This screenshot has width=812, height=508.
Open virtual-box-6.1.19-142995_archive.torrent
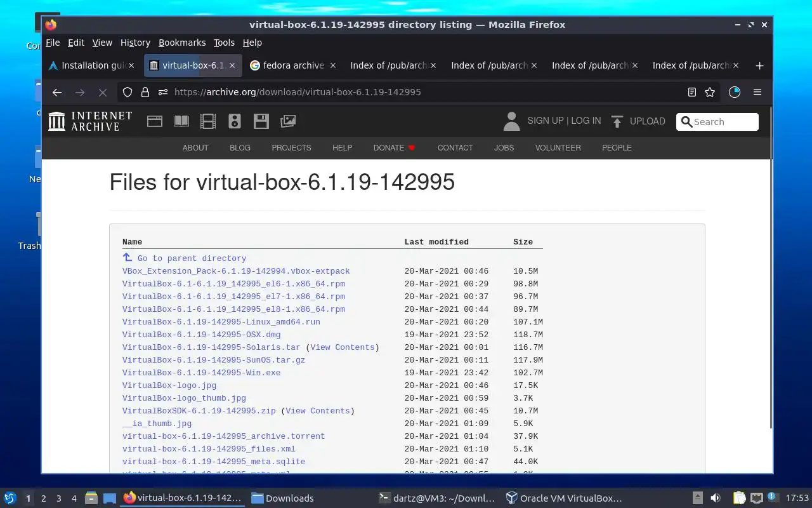(223, 436)
